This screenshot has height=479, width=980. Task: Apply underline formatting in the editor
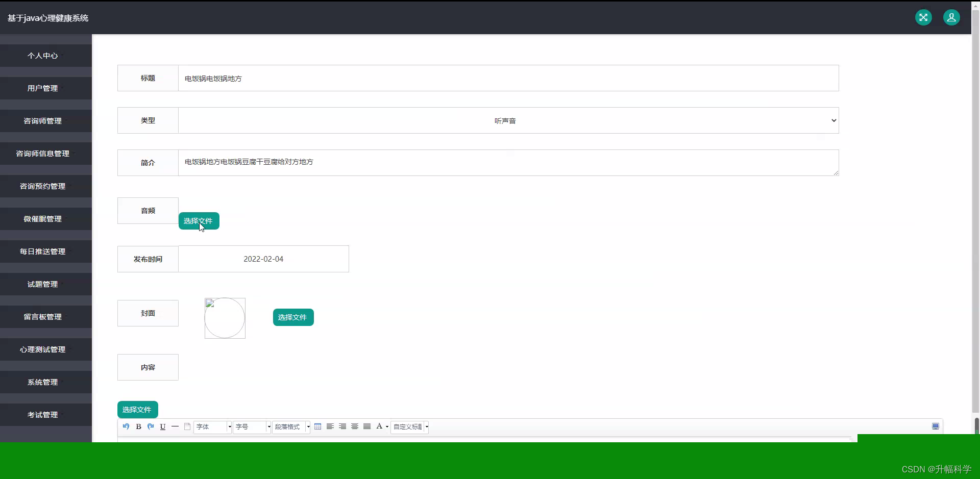163,427
